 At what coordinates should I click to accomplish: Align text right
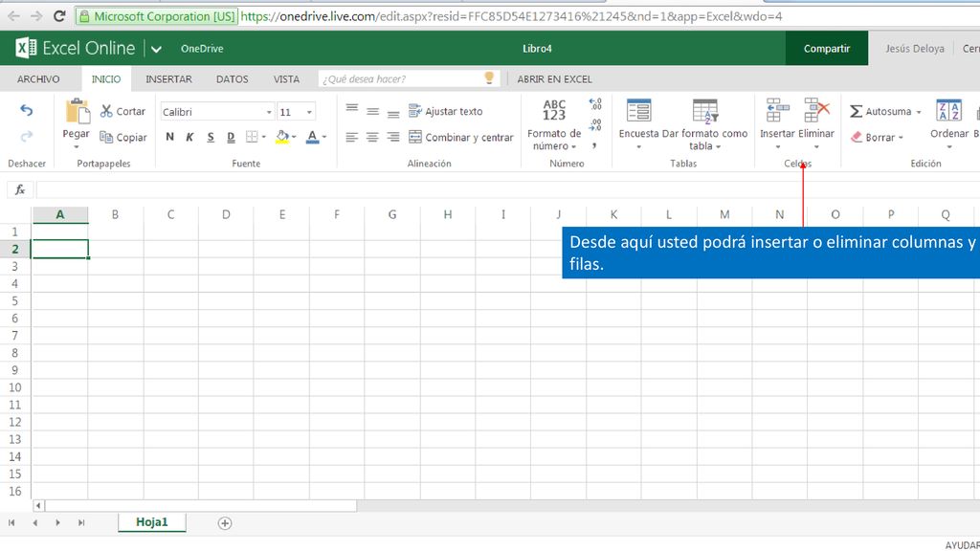coord(393,137)
